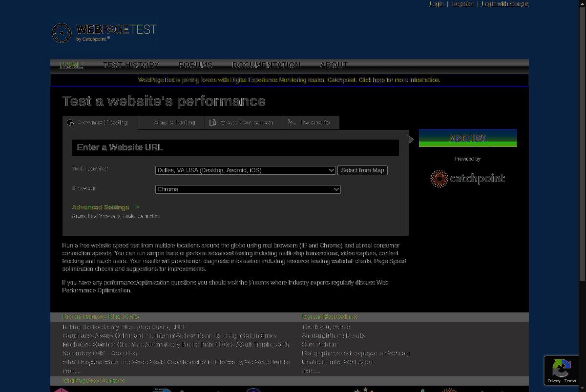Open the Test Location dropdown

point(246,170)
